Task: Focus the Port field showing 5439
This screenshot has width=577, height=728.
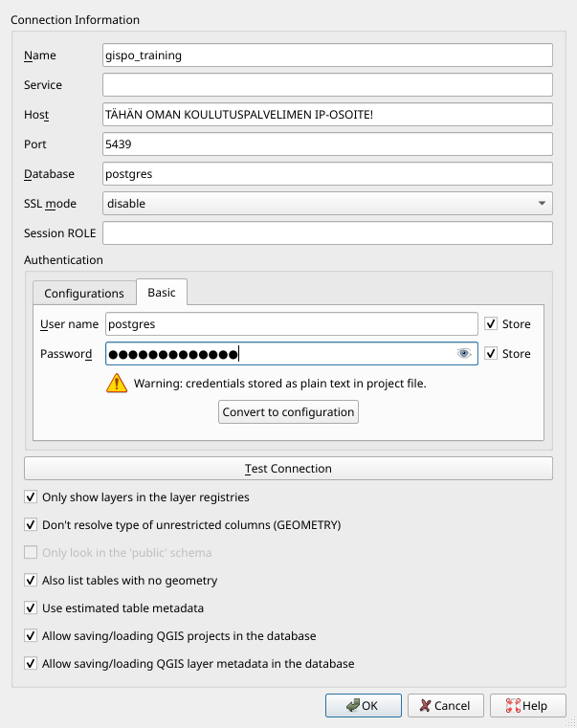Action: pos(327,144)
